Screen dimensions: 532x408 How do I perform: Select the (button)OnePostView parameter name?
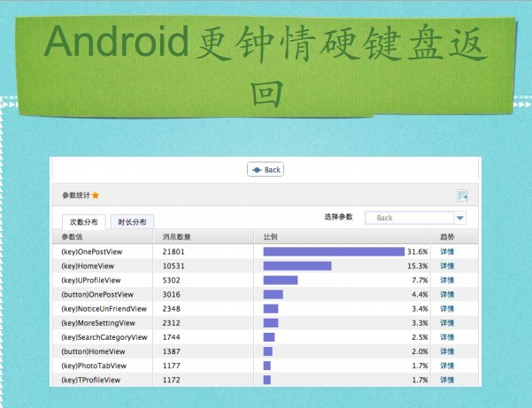(97, 295)
